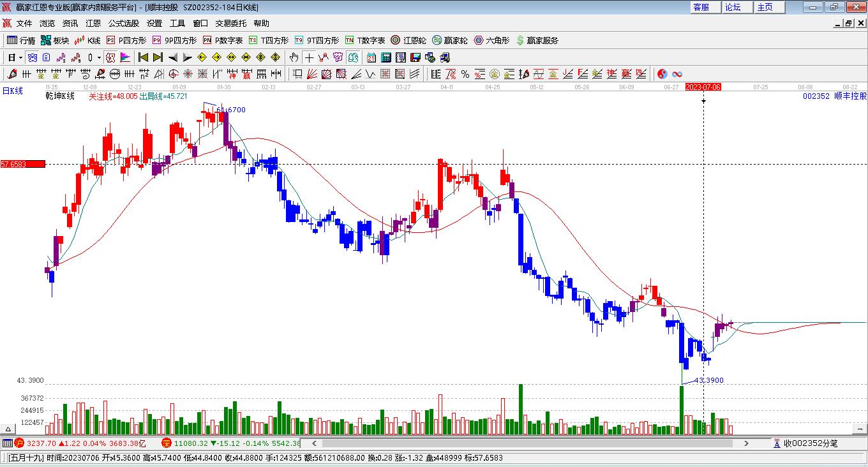Open the 行情 market quotes view
The height and width of the screenshot is (467, 868).
coord(21,40)
